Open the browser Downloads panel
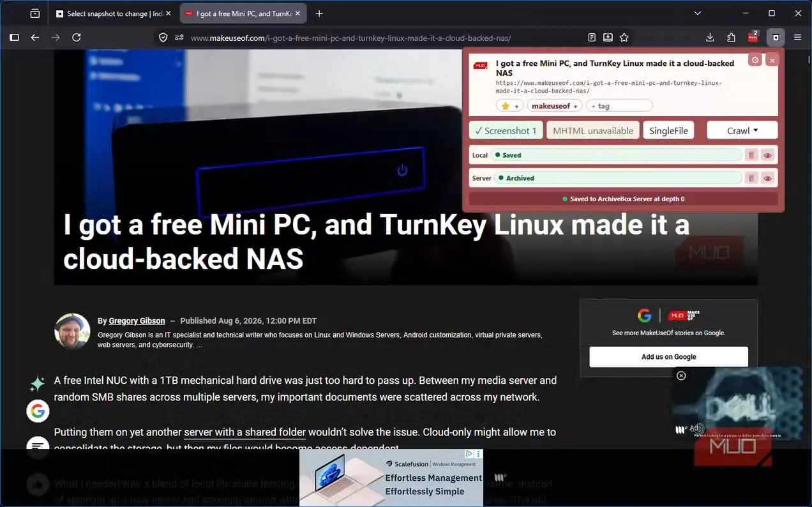Image resolution: width=812 pixels, height=507 pixels. (x=710, y=38)
